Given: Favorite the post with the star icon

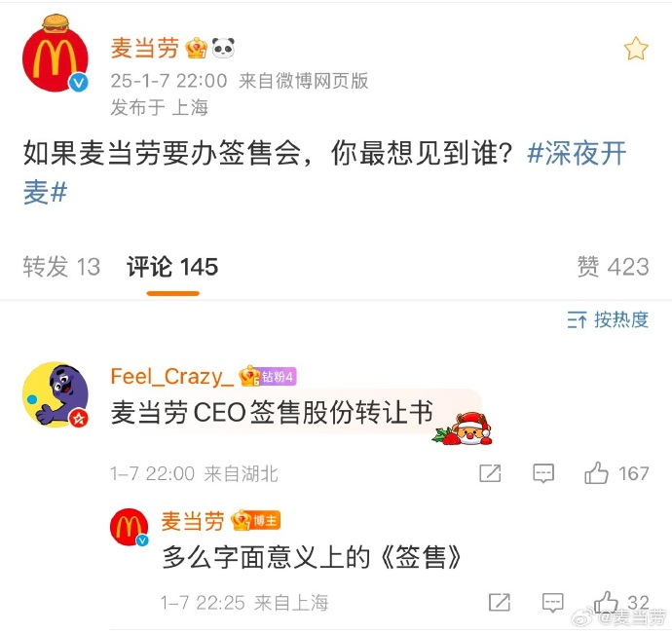Looking at the screenshot, I should (636, 49).
